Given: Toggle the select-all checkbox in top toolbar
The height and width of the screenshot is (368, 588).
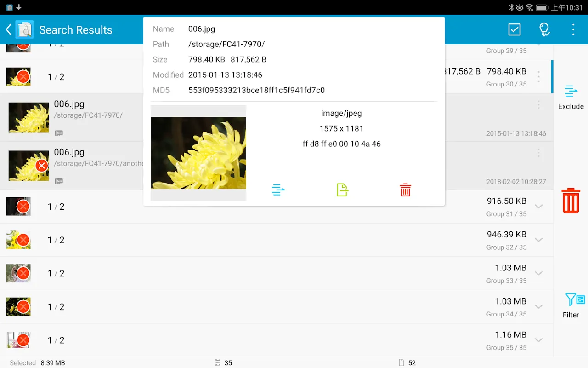Looking at the screenshot, I should pos(514,30).
